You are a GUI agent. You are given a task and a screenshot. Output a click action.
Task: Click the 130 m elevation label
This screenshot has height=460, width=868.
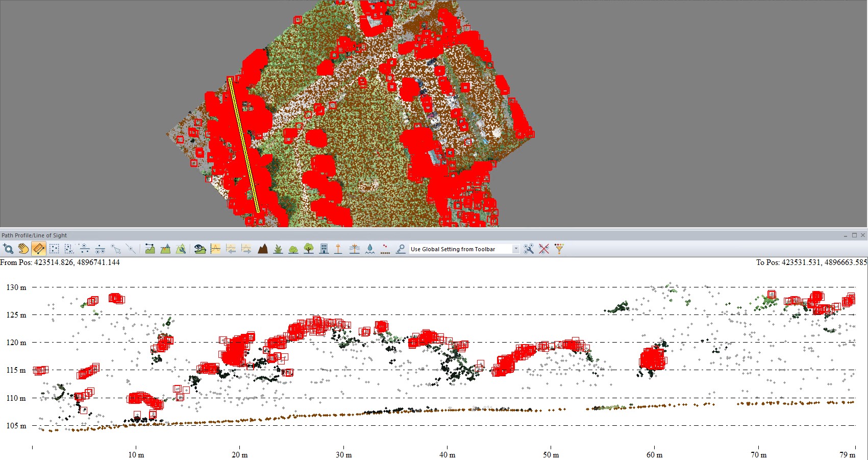[x=16, y=287]
